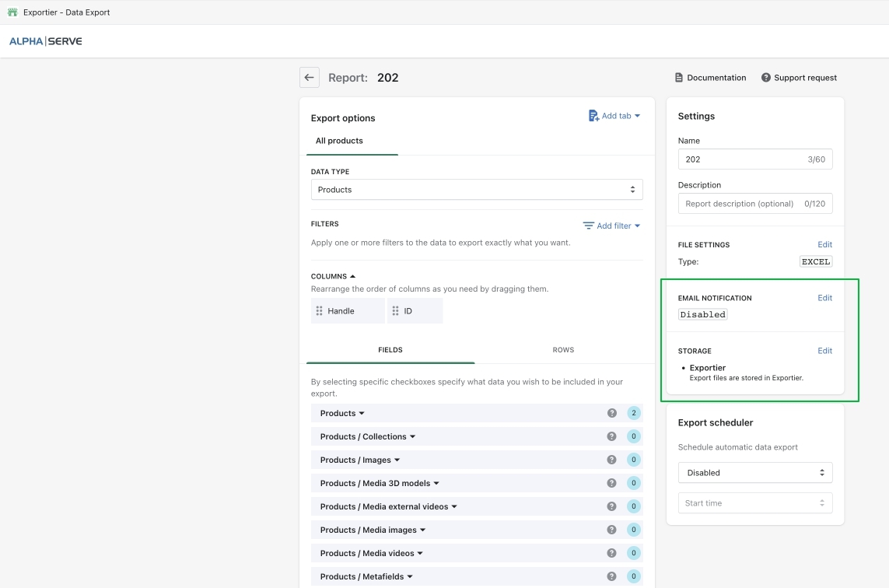Viewport: 889px width, 588px height.
Task: Select the All products tab
Action: point(338,141)
